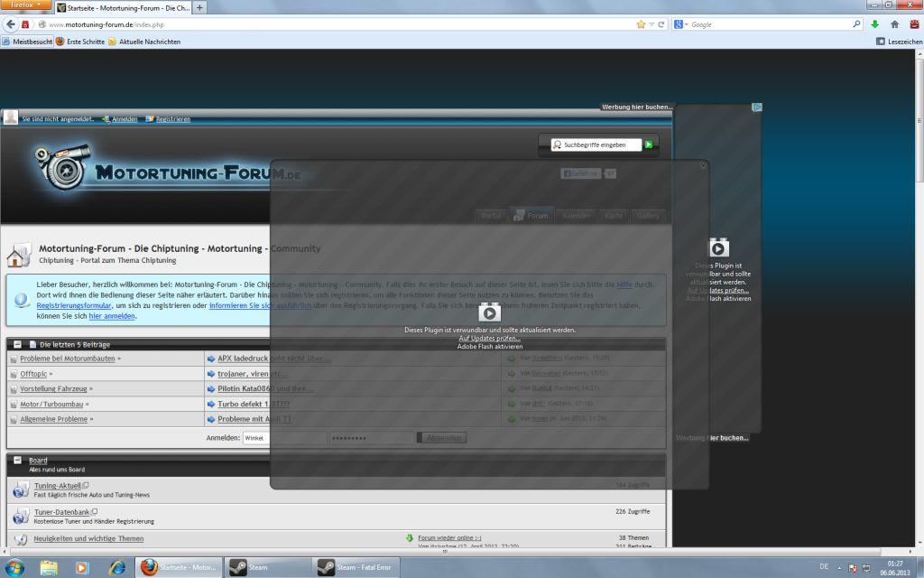Click the Registrieren link in the user bar

coord(172,119)
